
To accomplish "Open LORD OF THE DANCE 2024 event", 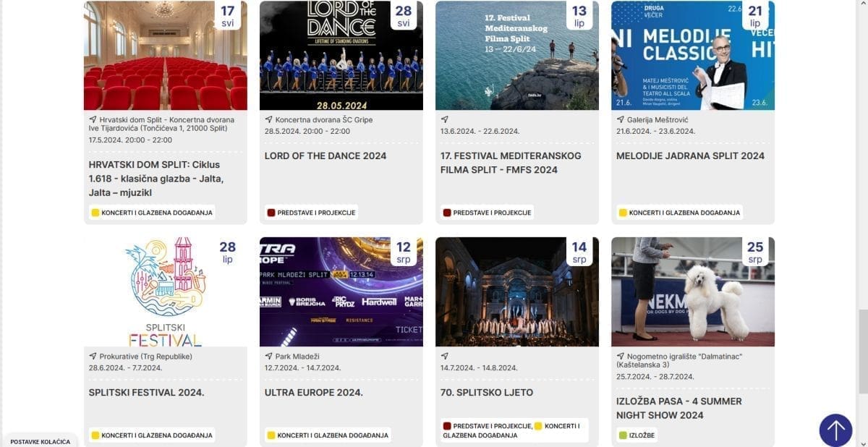I will (325, 156).
